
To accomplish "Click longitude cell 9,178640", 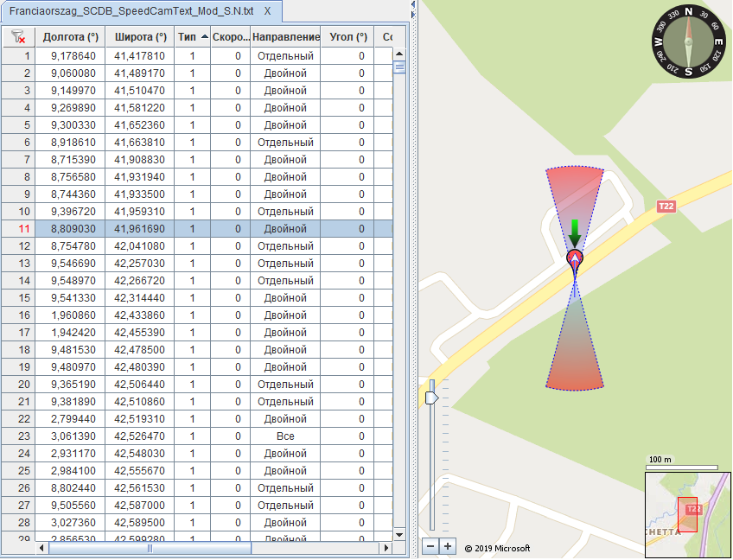I will pos(70,56).
